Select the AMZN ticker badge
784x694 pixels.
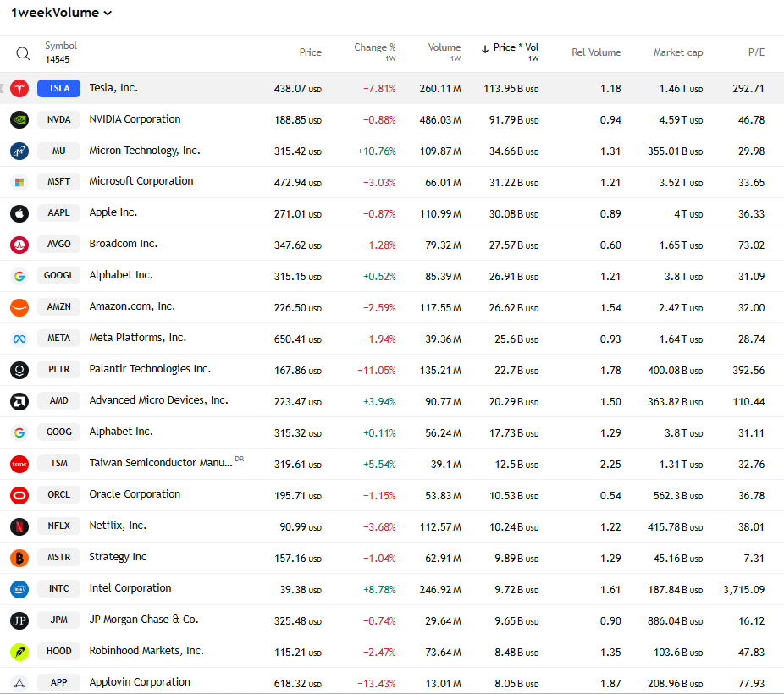click(x=59, y=306)
